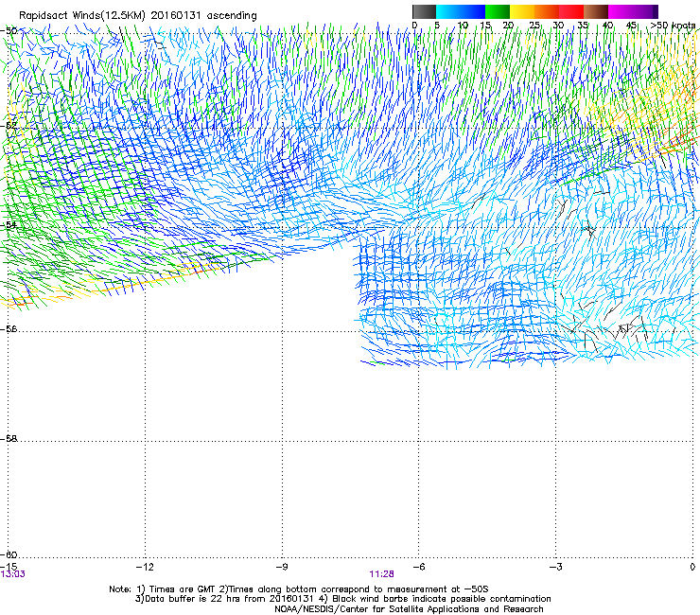
Task: Click the -52 latitude axis label
Action: 9,126
